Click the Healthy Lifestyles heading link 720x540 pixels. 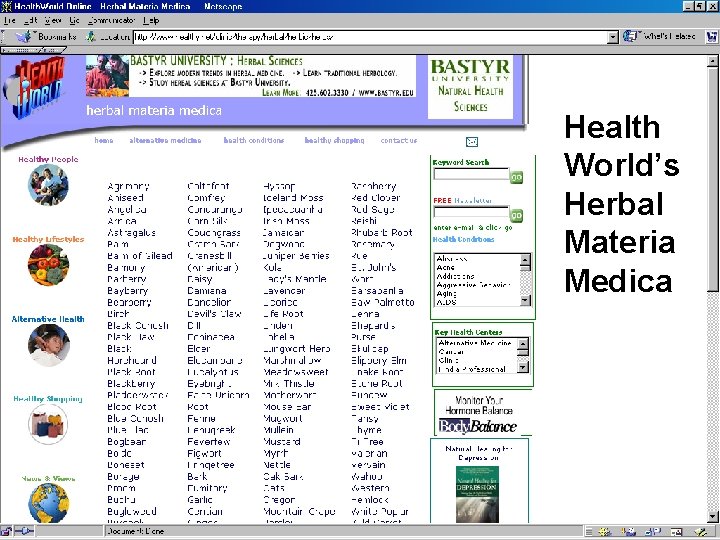click(48, 239)
